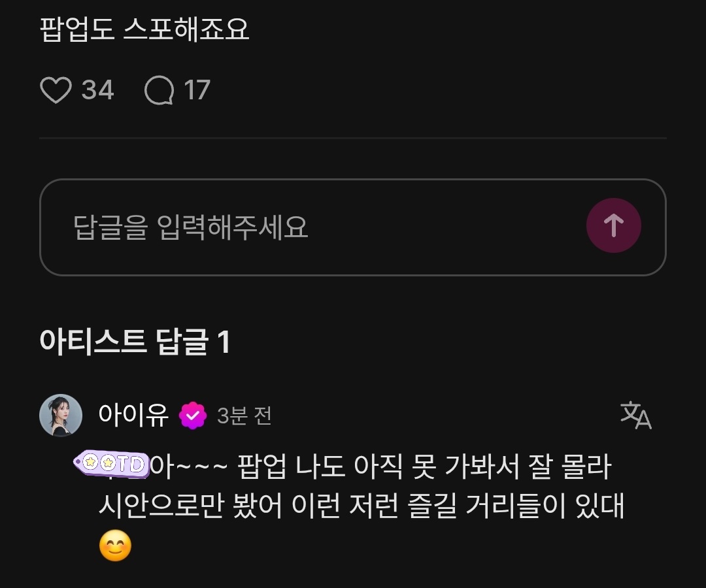
Task: Tap the post text 팝업도 스포해죠요
Action: click(x=144, y=29)
